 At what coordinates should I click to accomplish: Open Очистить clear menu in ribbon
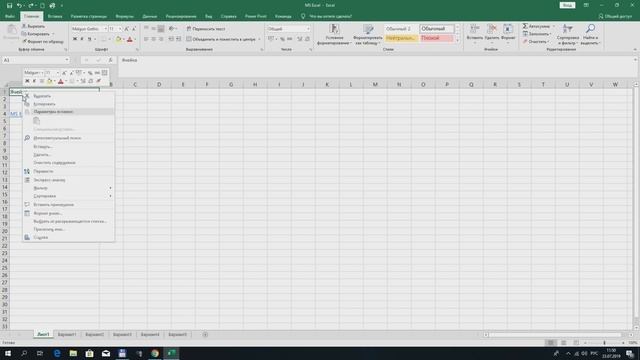pyautogui.click(x=536, y=42)
